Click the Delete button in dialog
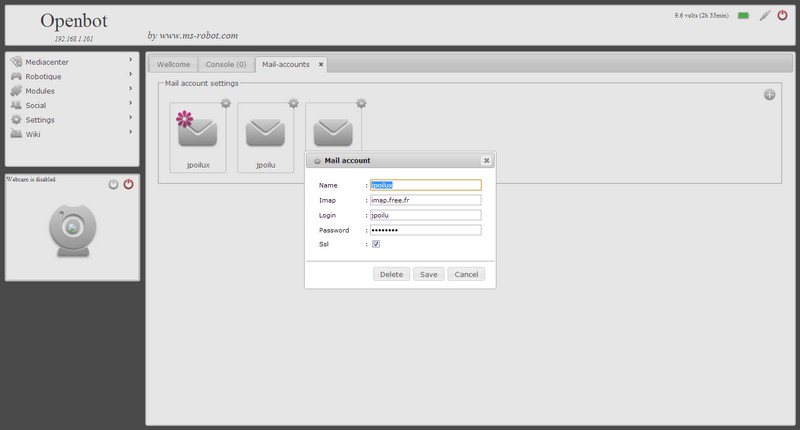Viewport: 800px width, 430px height. click(391, 274)
